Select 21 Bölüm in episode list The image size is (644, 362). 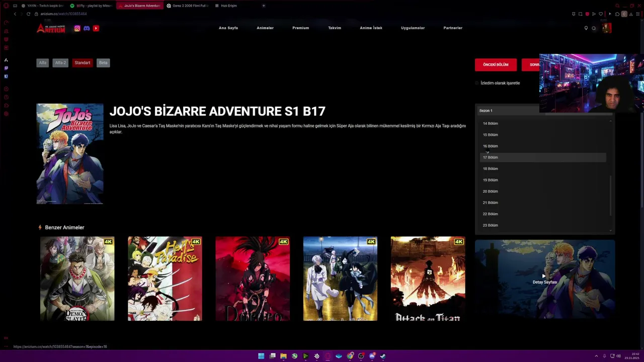pos(543,203)
